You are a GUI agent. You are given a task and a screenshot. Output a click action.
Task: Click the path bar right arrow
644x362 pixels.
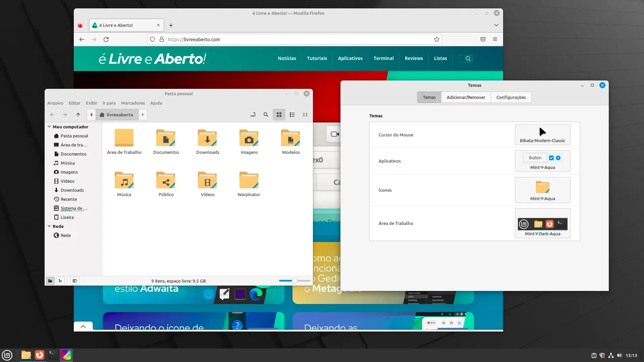(x=143, y=115)
